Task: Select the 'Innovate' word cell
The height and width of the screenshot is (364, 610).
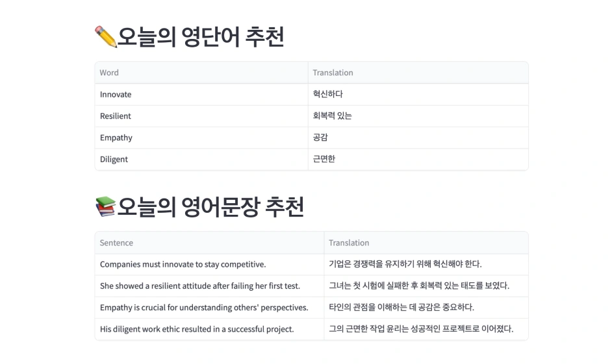Action: tap(201, 94)
